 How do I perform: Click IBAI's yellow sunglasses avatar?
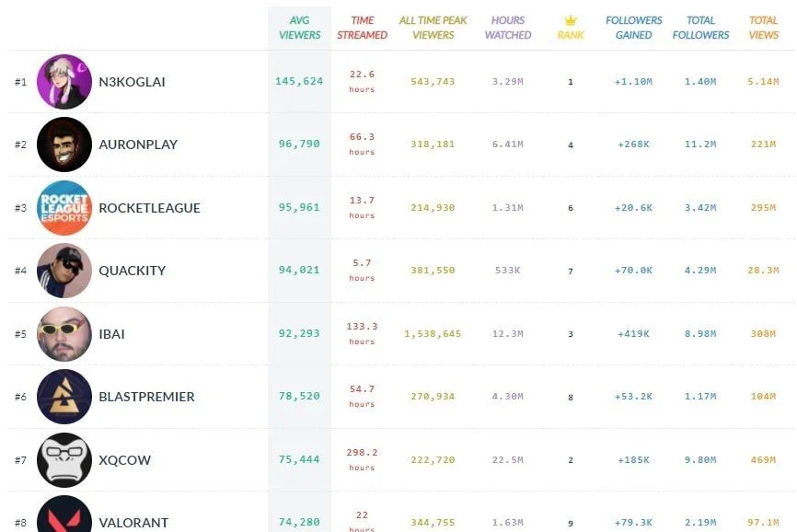pyautogui.click(x=64, y=334)
